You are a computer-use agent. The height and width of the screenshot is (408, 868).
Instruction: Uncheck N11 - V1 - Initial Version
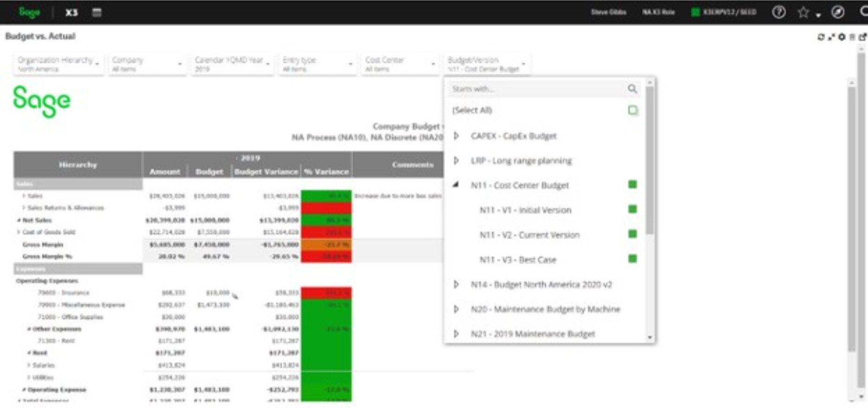pos(633,209)
